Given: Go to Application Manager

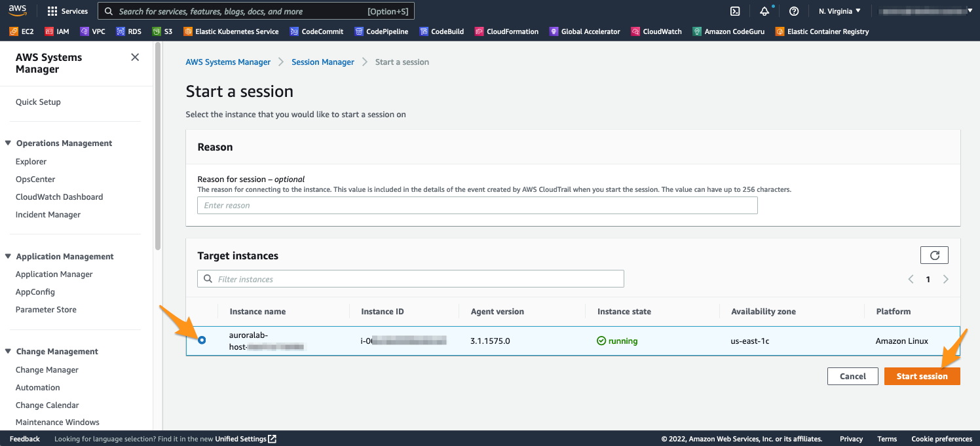Looking at the screenshot, I should (54, 274).
